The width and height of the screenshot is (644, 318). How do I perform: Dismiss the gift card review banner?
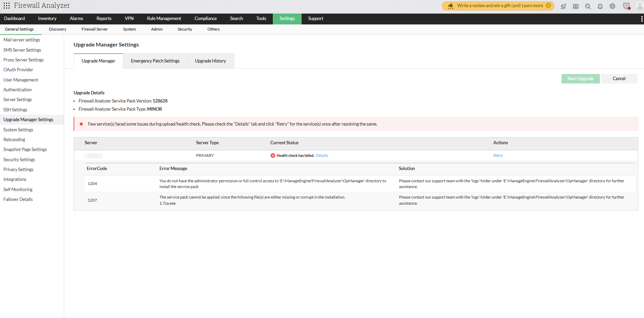548,5
